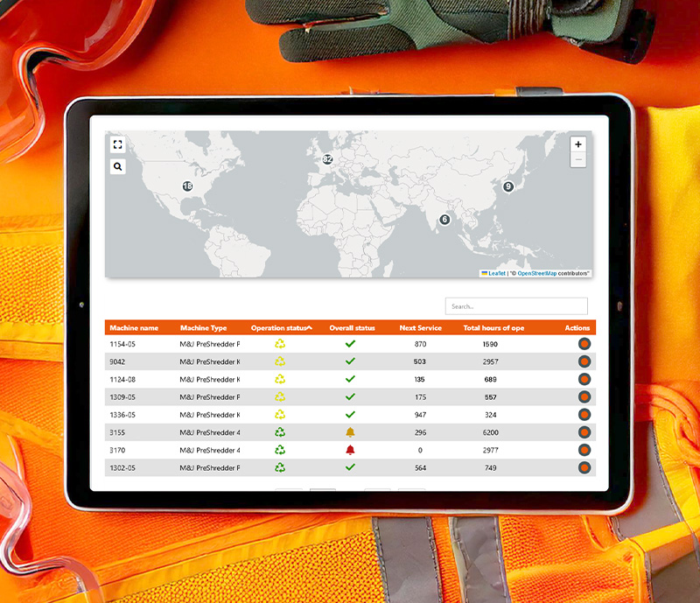Image resolution: width=700 pixels, height=603 pixels.
Task: Click the Overall status column header
Action: 352,328
